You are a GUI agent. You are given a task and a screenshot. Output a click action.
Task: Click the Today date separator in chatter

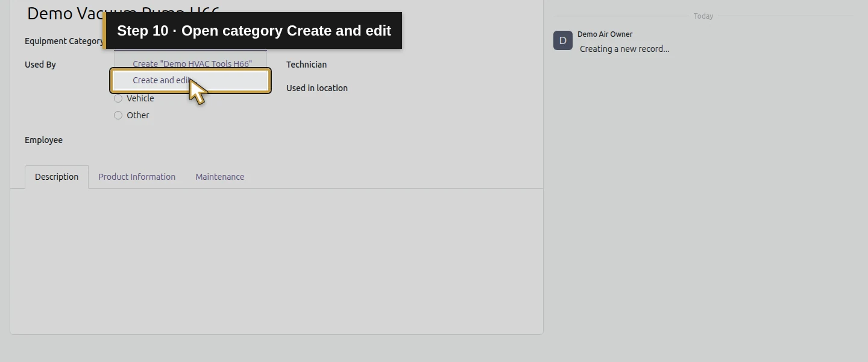[703, 16]
